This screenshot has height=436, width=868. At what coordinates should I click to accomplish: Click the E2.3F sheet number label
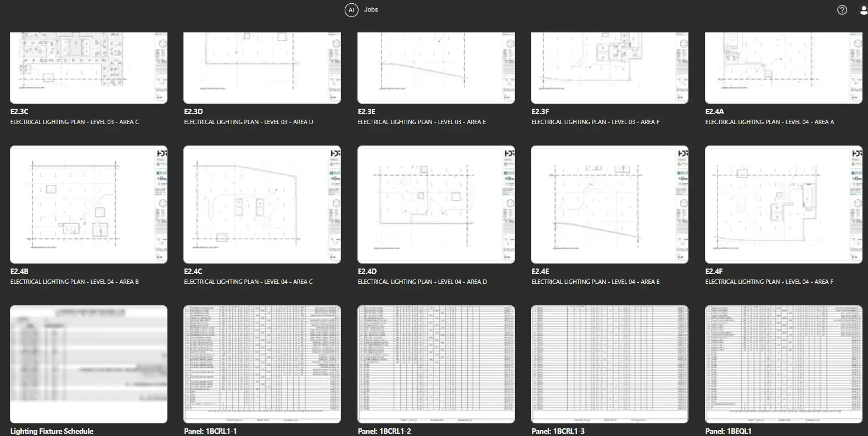tap(540, 111)
